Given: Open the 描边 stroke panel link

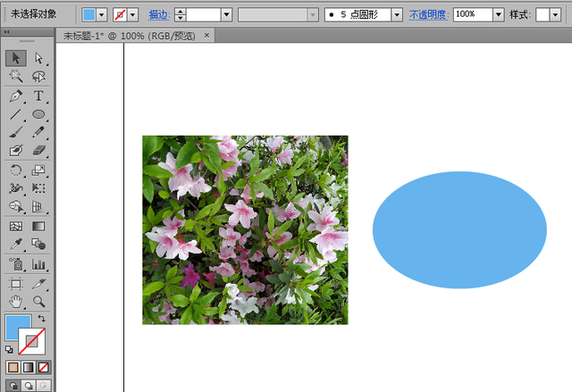Looking at the screenshot, I should [x=157, y=15].
